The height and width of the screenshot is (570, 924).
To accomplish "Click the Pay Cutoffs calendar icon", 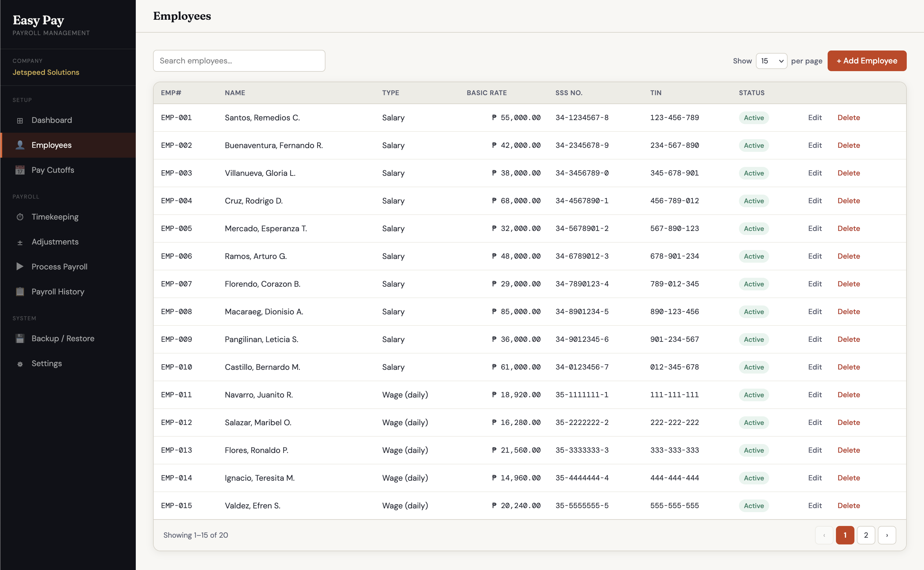I will pos(20,170).
